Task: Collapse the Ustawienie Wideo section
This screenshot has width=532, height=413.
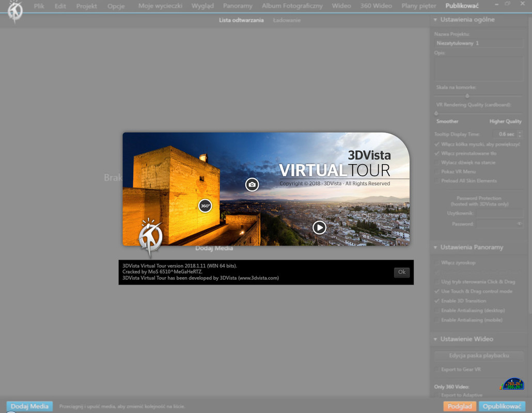Action: click(x=435, y=339)
